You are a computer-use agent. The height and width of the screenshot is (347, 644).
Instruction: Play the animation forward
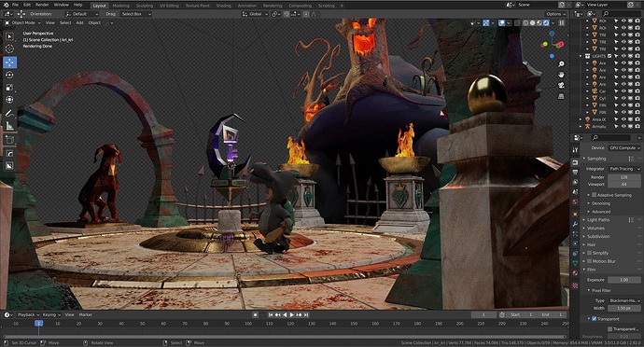tap(292, 315)
